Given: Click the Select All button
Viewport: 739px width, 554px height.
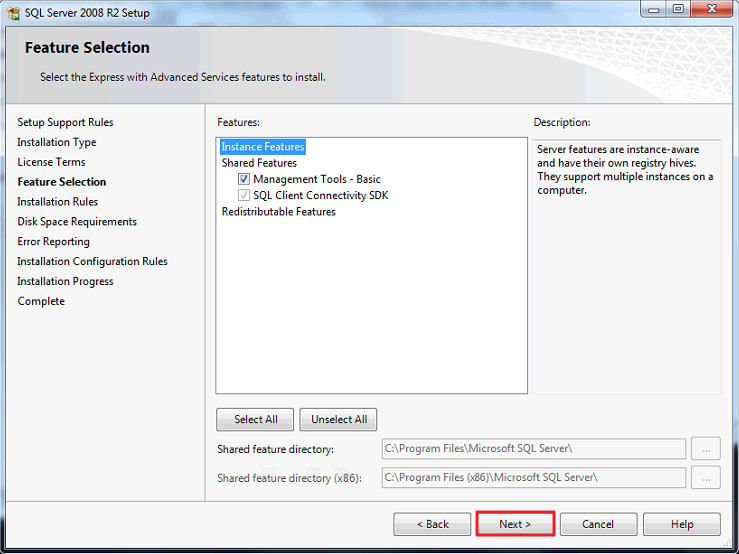Looking at the screenshot, I should point(255,420).
